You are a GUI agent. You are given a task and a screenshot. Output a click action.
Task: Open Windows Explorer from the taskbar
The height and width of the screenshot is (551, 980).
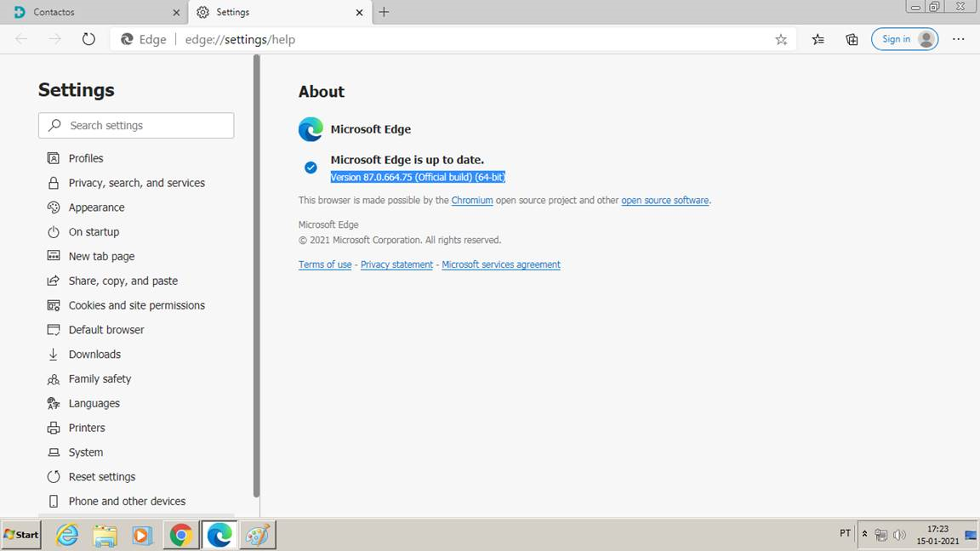click(x=105, y=536)
